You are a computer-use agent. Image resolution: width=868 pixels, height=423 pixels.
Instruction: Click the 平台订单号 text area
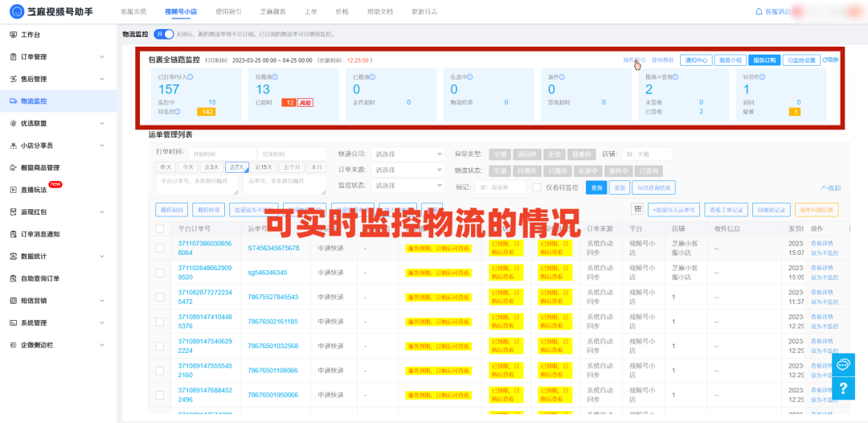coord(197,185)
